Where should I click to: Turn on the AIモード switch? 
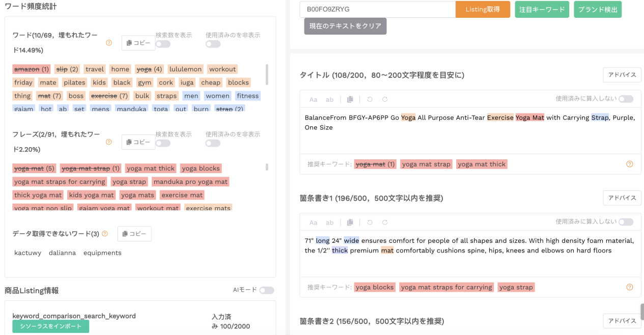coord(266,290)
